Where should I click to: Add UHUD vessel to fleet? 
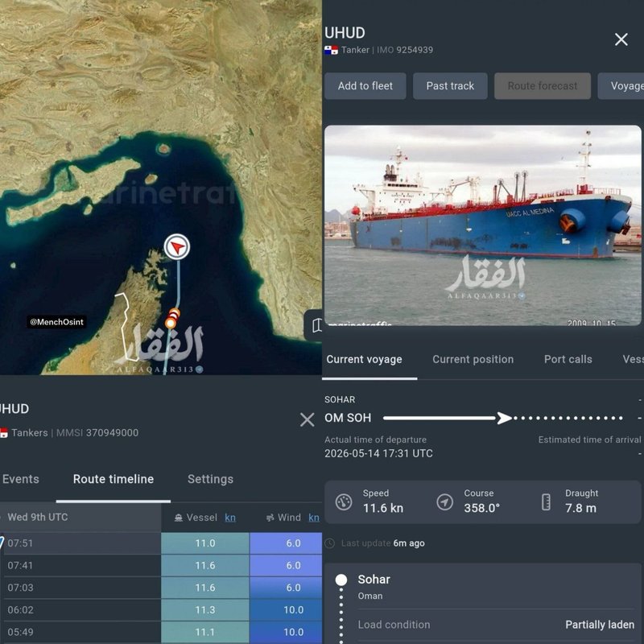(x=365, y=86)
